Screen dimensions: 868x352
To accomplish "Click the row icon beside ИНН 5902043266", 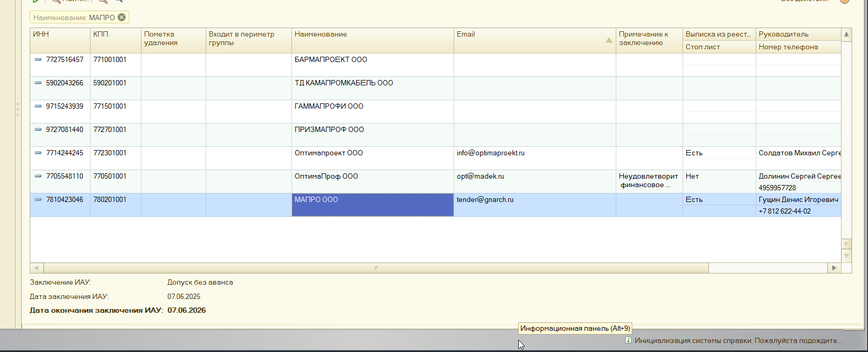I will [38, 83].
